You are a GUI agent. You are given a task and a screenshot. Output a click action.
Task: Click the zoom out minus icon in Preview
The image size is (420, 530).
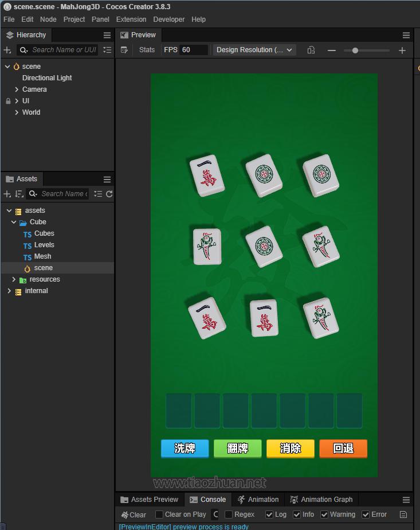[x=331, y=50]
